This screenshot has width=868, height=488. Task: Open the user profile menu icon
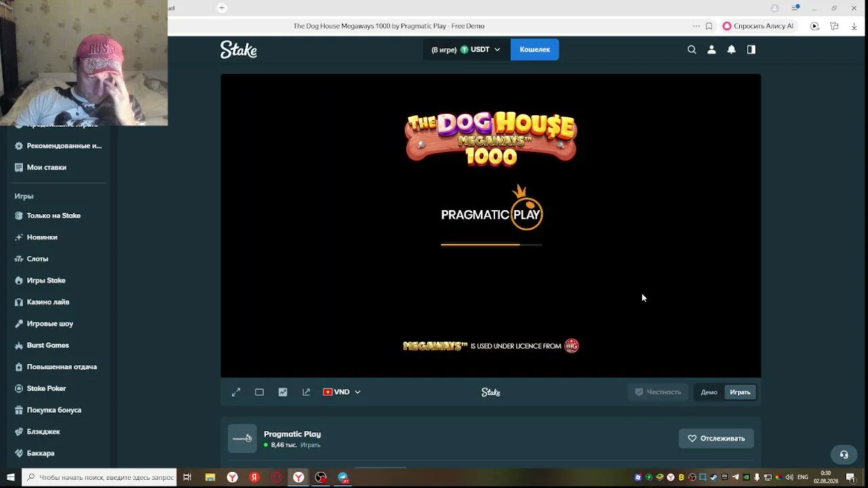711,49
